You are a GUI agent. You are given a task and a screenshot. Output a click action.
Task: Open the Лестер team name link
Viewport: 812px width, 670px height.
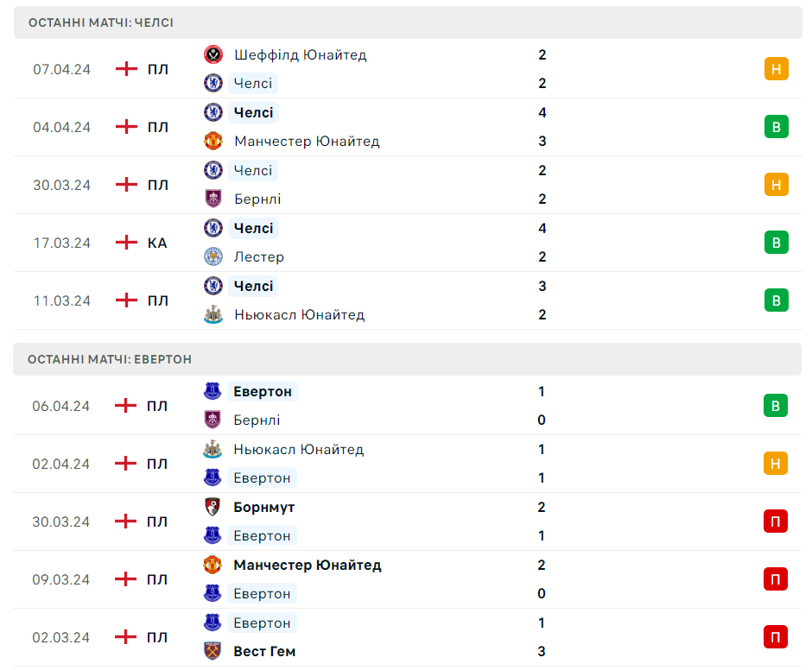click(x=258, y=256)
